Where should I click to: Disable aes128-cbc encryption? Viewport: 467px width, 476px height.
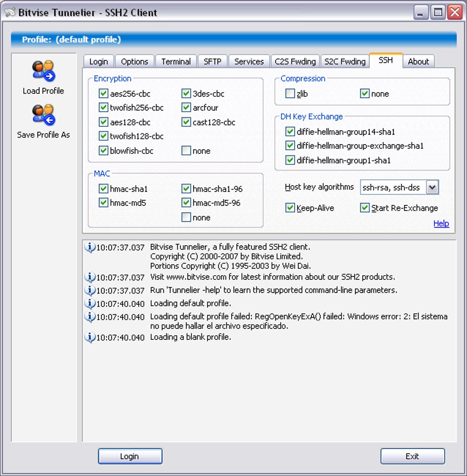coord(103,122)
